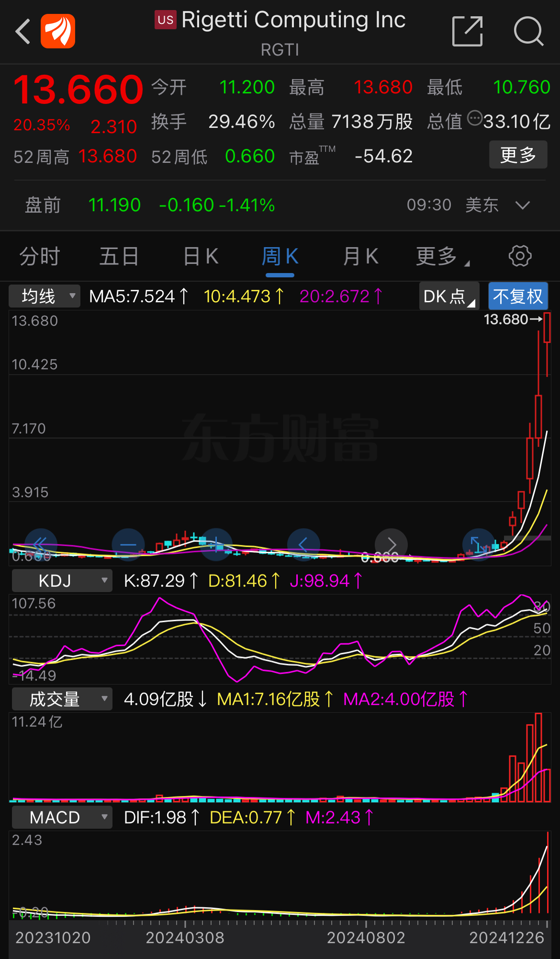Tap the DEA:0.77 value
Viewport: 560px width, 959px height.
click(x=253, y=818)
